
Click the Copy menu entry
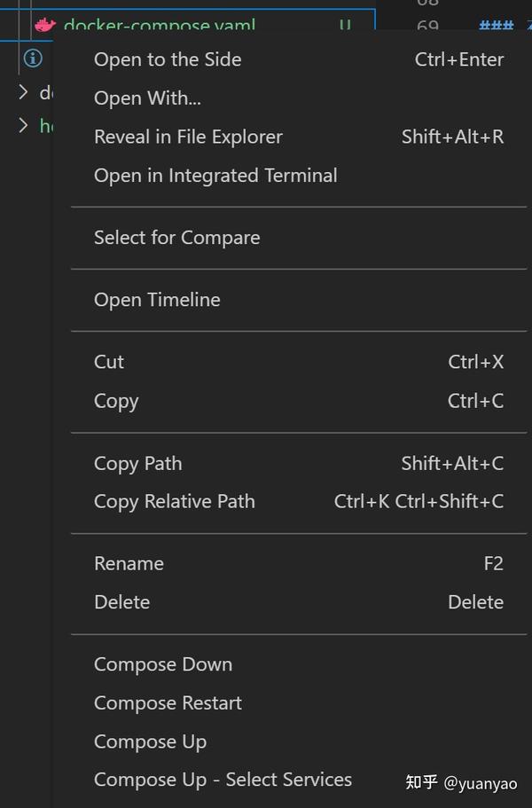(x=116, y=401)
